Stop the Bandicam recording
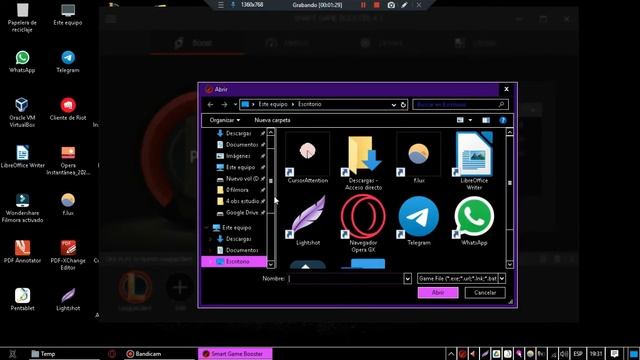 377,5
